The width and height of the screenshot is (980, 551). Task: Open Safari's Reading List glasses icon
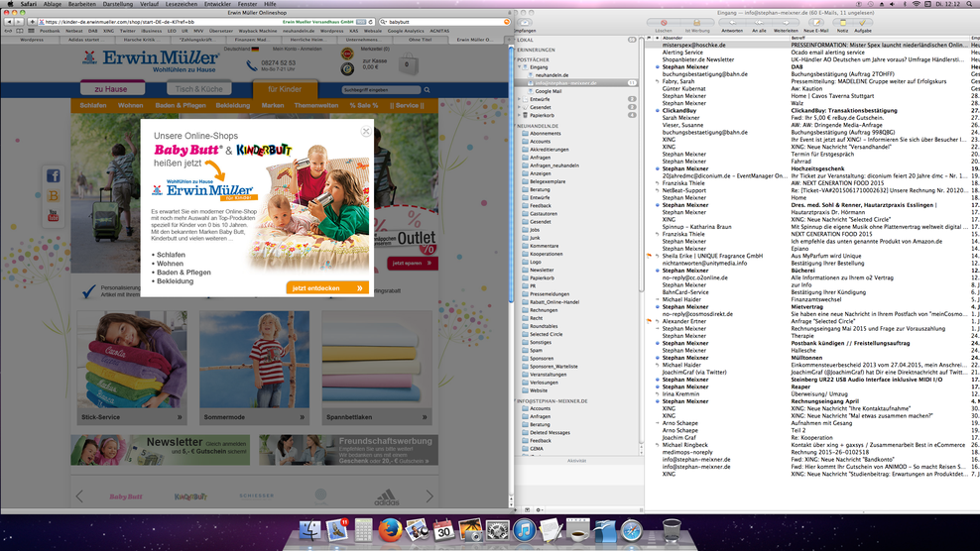(9, 31)
